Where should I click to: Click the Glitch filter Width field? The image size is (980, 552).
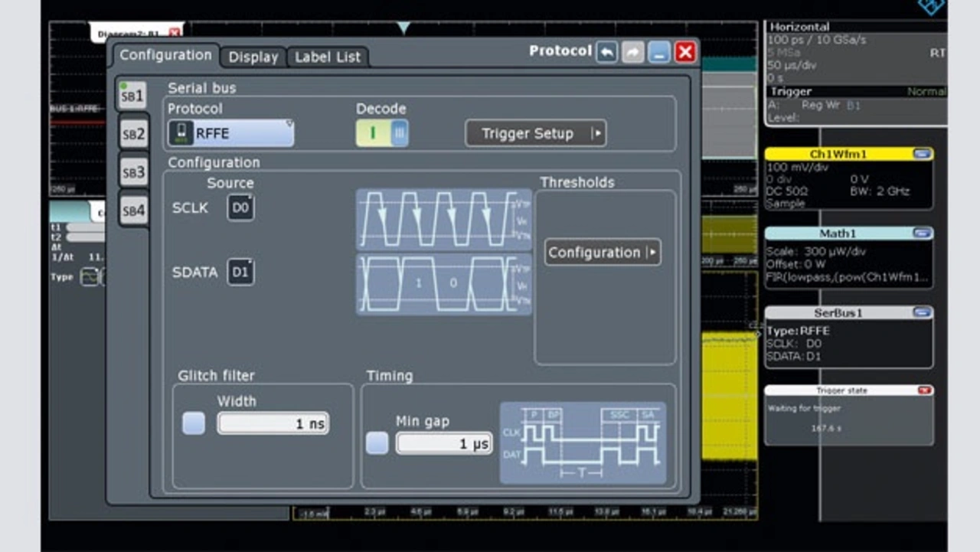273,423
